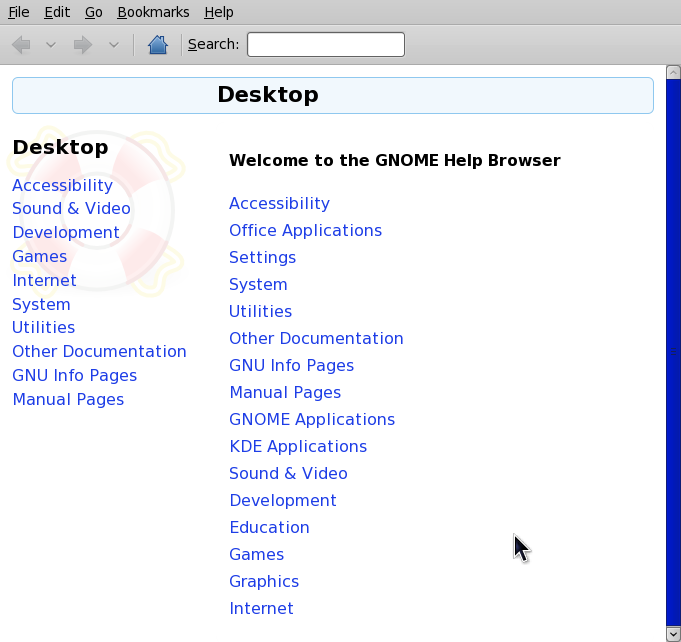
Task: Click the Back arrow toolbar icon
Action: [x=21, y=45]
